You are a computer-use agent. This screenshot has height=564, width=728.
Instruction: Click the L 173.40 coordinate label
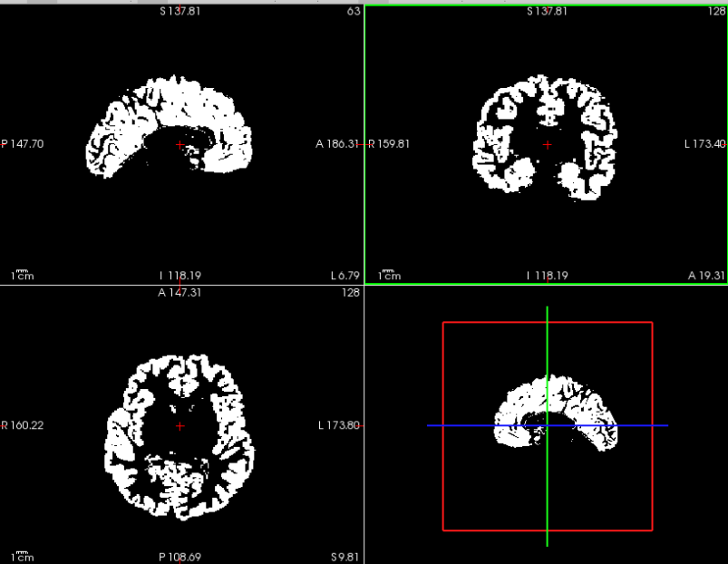click(703, 143)
